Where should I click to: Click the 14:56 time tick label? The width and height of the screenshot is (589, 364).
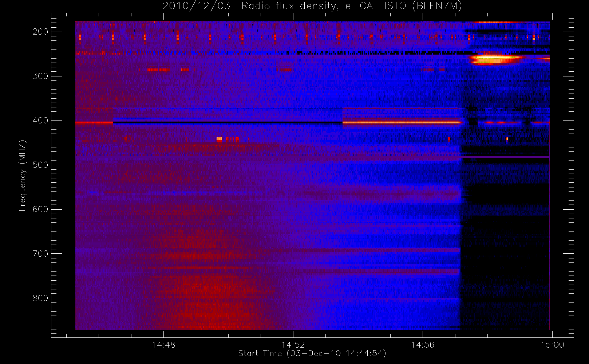click(423, 345)
